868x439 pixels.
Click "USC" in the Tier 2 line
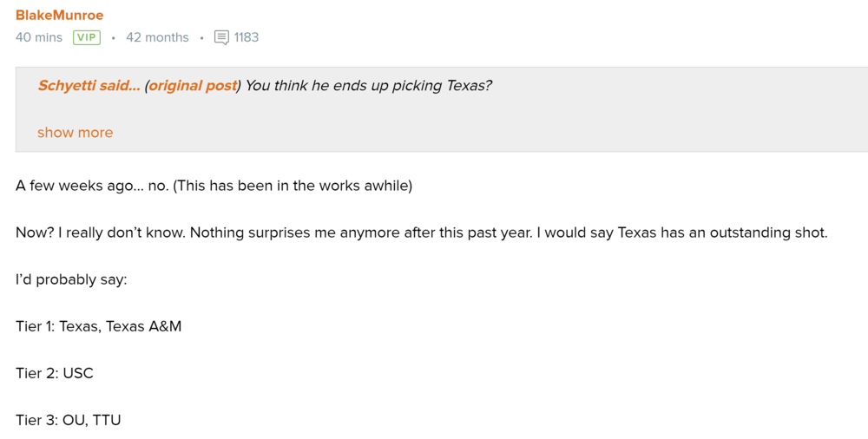[x=78, y=374]
